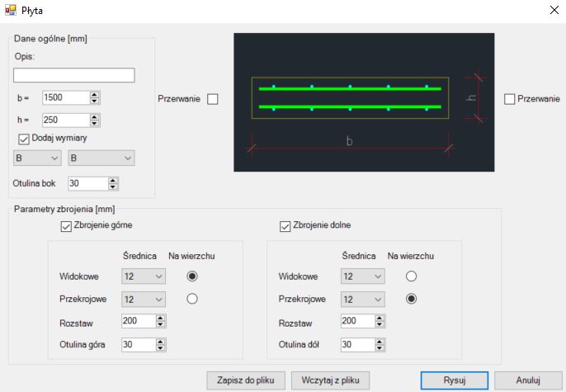Click the Otulina bok value field
Viewport: 566px width, 392px height.
88,183
